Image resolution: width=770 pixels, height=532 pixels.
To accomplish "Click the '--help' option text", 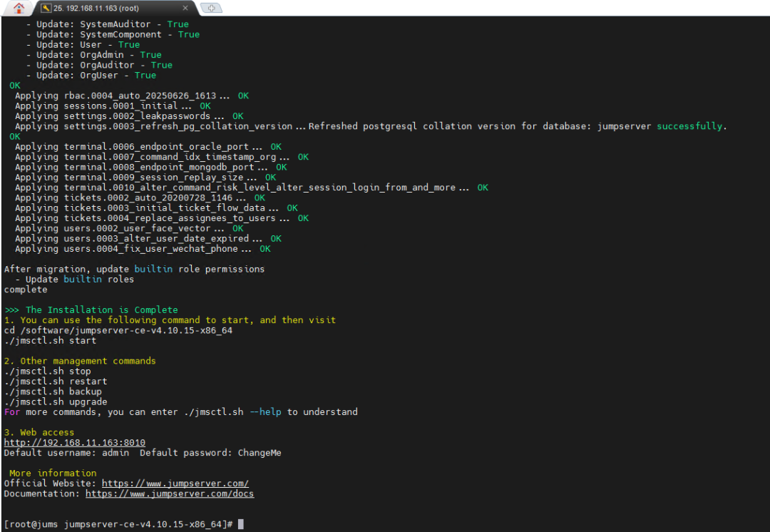I will click(x=266, y=411).
